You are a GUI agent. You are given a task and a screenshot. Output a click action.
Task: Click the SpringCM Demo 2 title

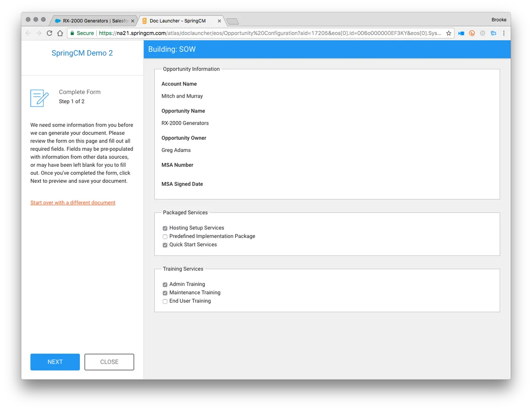point(82,53)
